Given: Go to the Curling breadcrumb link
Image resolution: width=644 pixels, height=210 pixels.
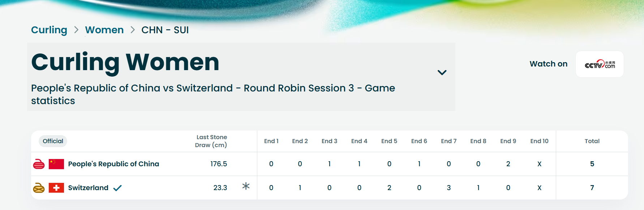Looking at the screenshot, I should [49, 30].
